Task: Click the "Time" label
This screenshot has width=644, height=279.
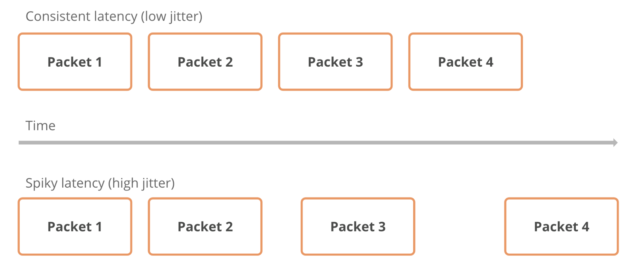Action: coord(40,126)
